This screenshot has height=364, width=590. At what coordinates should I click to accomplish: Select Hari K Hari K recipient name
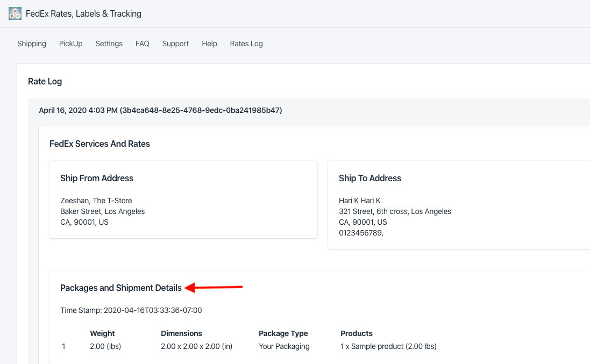click(360, 201)
